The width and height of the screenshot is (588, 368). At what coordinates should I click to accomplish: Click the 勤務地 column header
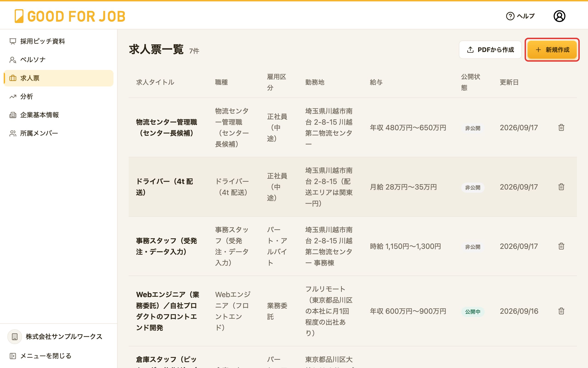click(x=315, y=82)
